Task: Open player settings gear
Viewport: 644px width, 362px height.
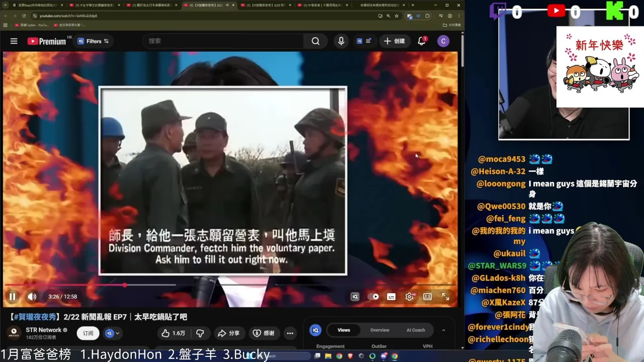Action: (x=410, y=297)
